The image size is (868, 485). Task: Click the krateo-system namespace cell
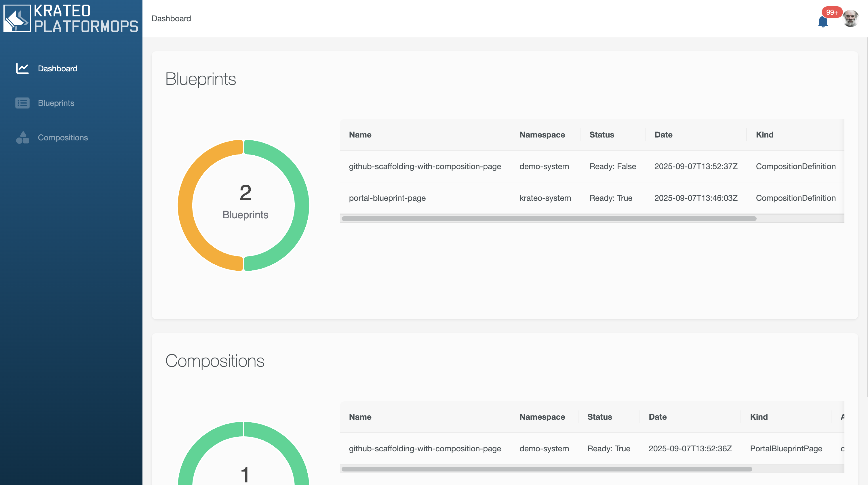pyautogui.click(x=545, y=198)
